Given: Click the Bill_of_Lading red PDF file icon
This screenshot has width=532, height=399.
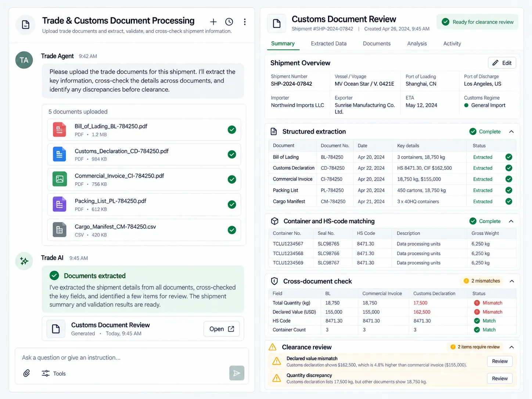Looking at the screenshot, I should pyautogui.click(x=60, y=130).
